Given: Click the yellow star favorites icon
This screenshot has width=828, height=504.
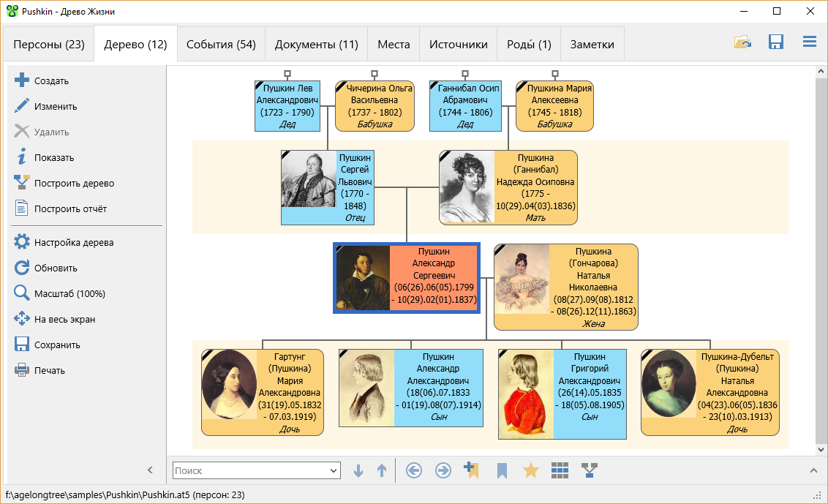Looking at the screenshot, I should 531,470.
